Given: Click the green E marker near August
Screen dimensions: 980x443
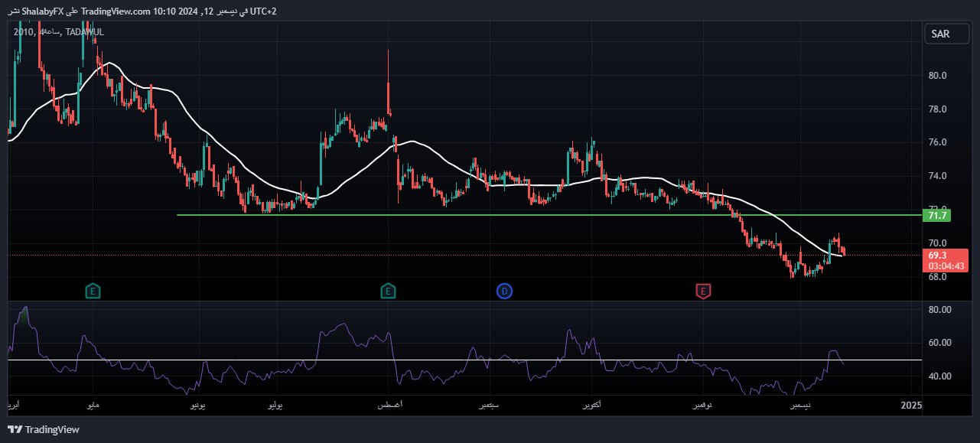Looking at the screenshot, I should [388, 291].
